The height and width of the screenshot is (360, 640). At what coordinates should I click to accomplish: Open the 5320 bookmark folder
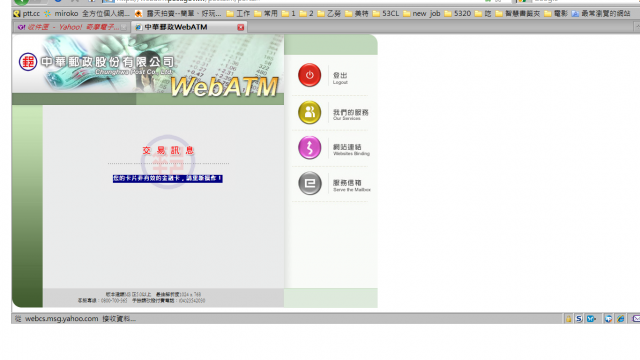458,13
